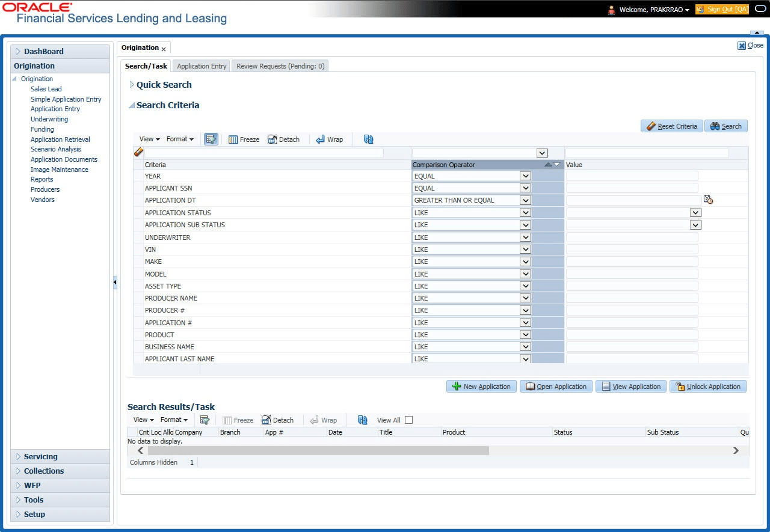This screenshot has width=770, height=532.
Task: Click the New Application button
Action: [481, 387]
